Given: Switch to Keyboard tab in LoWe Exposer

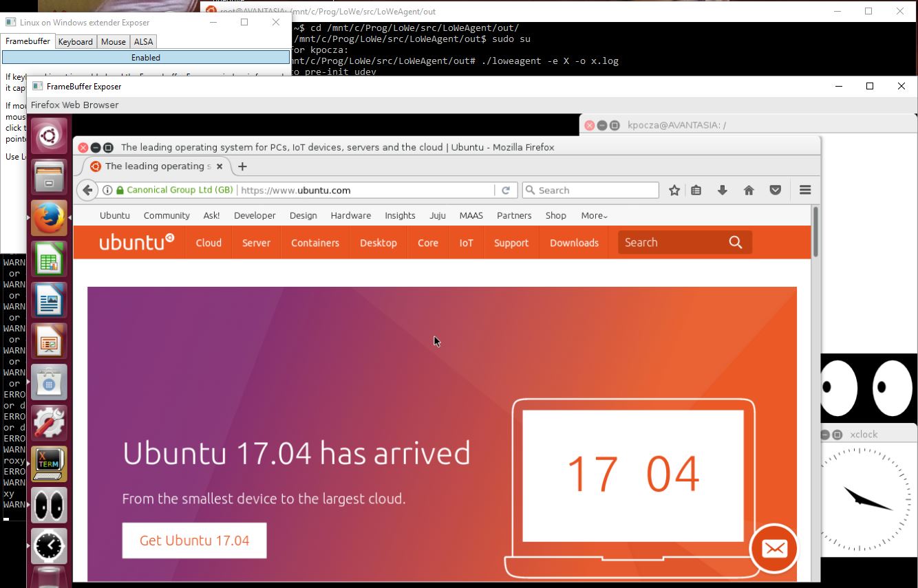Looking at the screenshot, I should 75,42.
